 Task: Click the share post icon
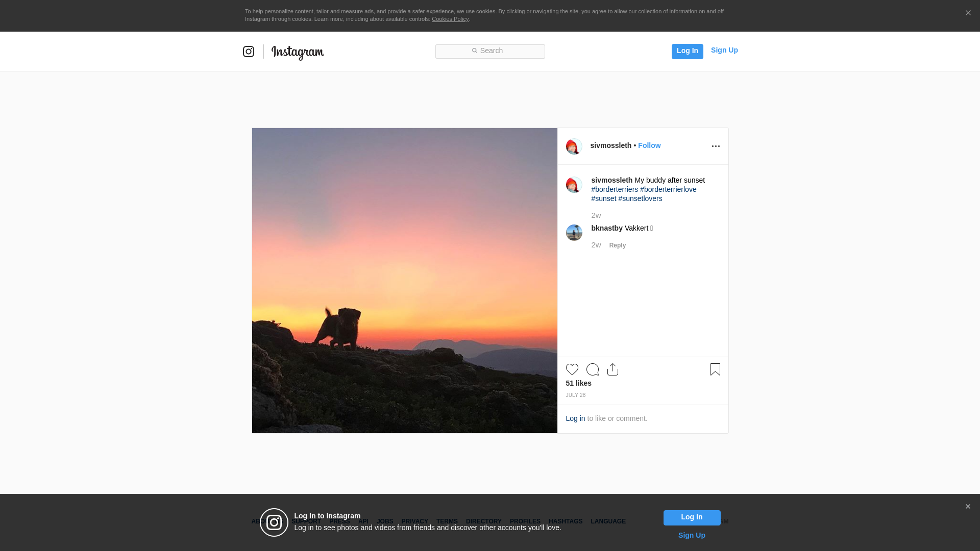click(x=612, y=369)
